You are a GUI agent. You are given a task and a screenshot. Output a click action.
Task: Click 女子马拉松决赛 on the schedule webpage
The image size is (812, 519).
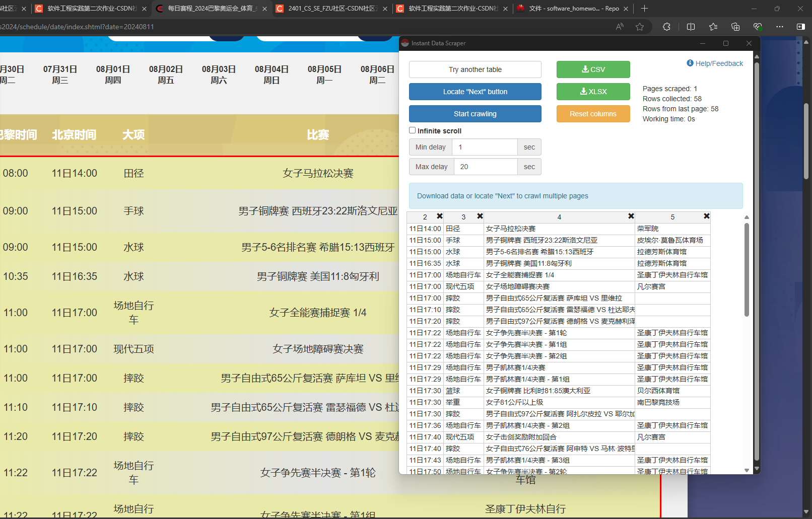pyautogui.click(x=318, y=173)
